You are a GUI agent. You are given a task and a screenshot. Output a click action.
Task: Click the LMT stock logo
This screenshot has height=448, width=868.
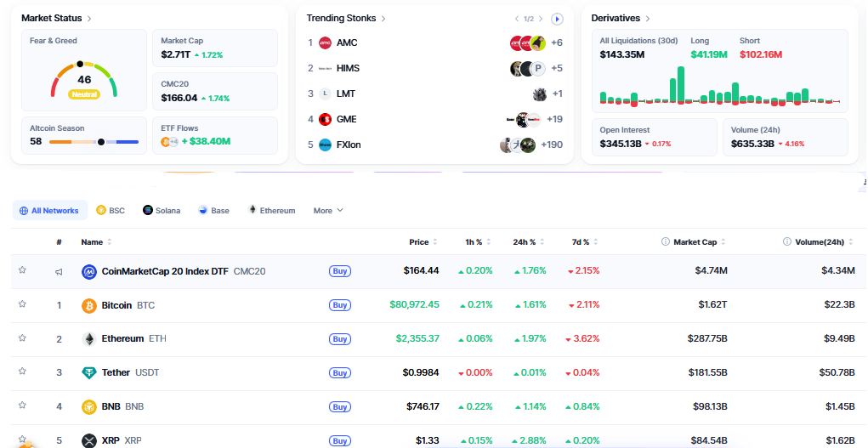325,94
